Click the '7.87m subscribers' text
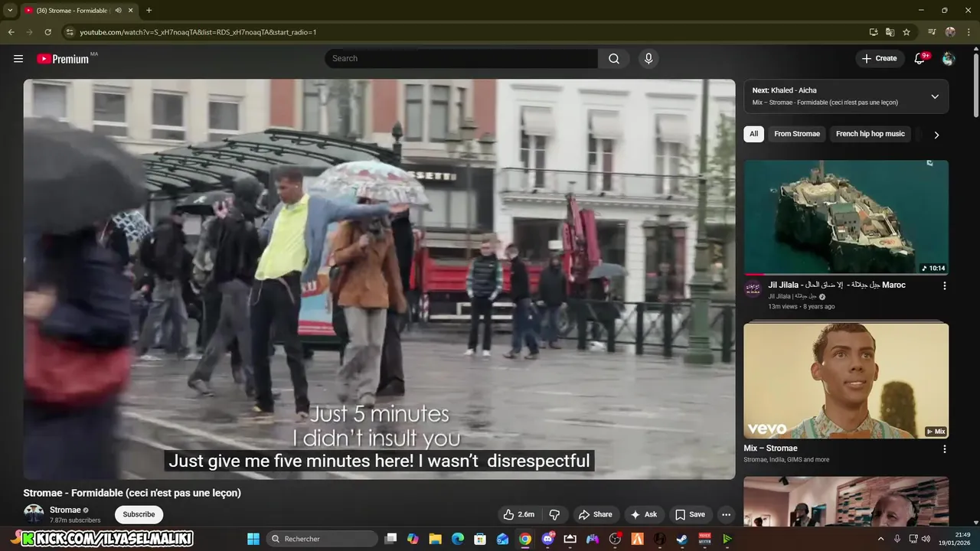 (75, 520)
